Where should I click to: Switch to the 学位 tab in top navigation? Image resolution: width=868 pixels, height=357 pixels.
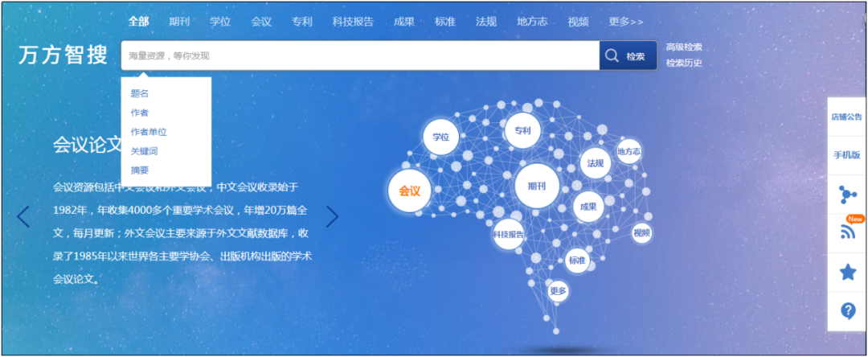[x=220, y=22]
